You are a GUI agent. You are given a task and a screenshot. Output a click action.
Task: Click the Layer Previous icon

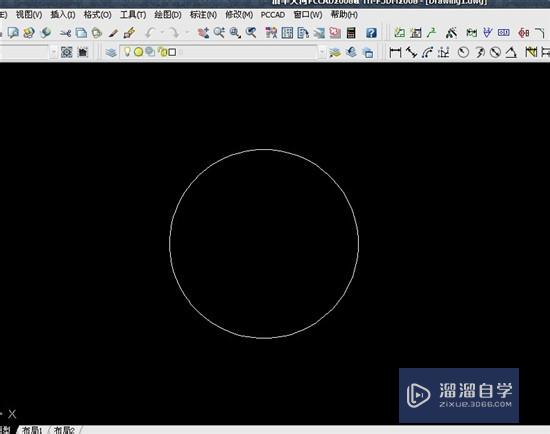351,53
